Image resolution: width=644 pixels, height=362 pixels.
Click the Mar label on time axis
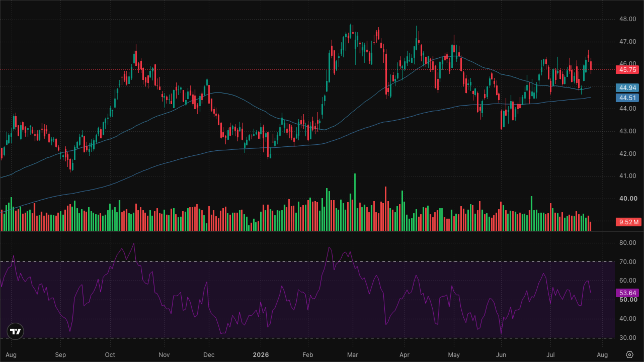click(352, 355)
